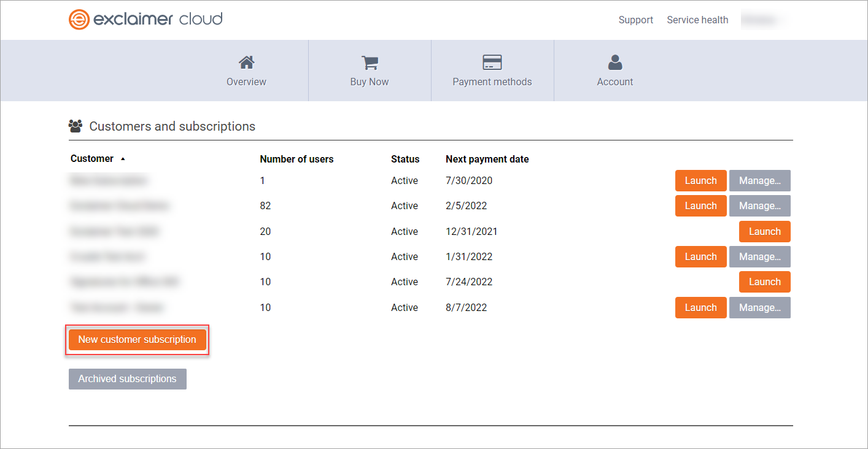
Task: Click the Overview home icon
Action: (x=246, y=63)
